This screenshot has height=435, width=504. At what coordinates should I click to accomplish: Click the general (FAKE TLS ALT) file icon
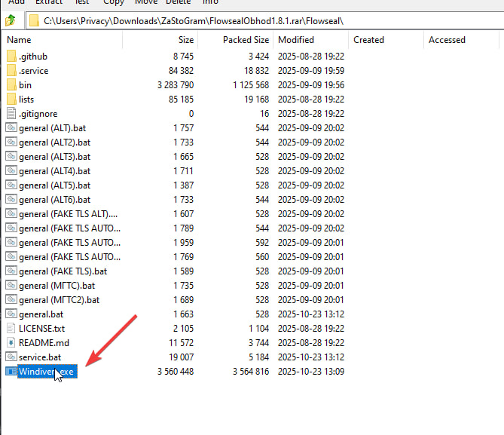(11, 213)
